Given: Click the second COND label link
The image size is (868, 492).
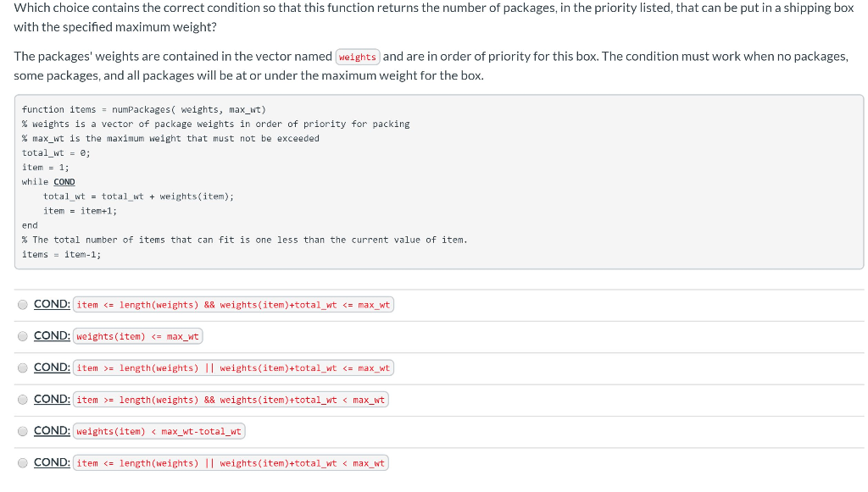Looking at the screenshot, I should (x=49, y=335).
